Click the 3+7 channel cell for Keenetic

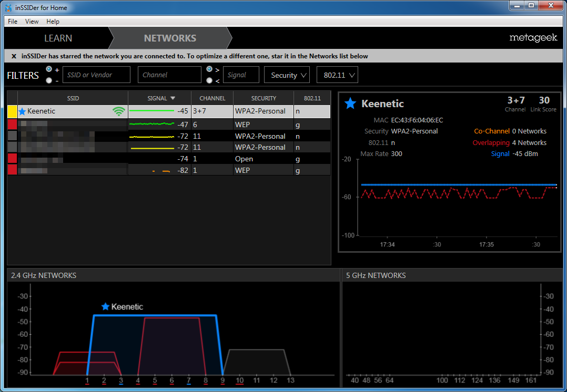tap(212, 111)
